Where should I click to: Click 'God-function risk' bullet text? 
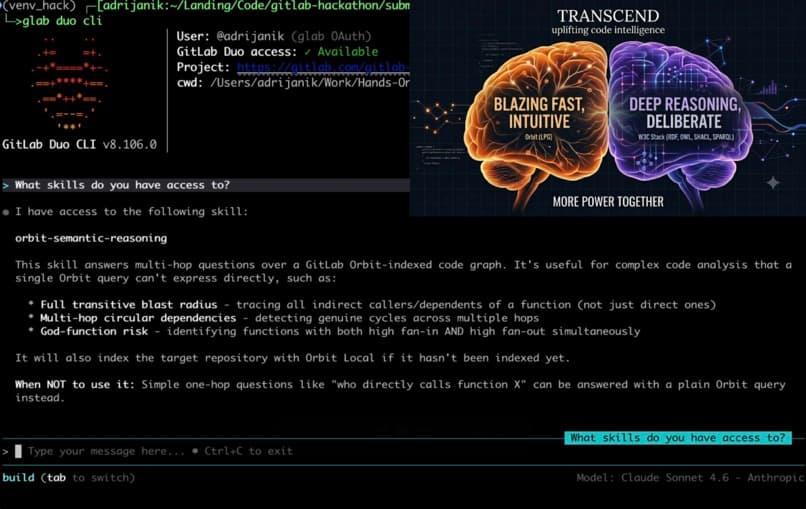point(94,331)
